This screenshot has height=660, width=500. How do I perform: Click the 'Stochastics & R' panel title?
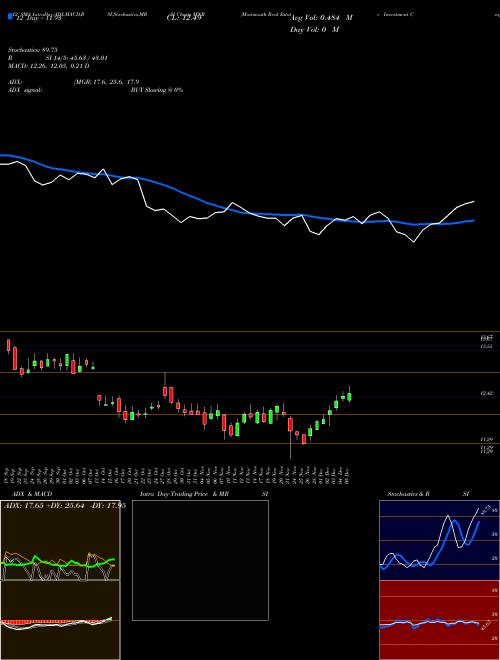pos(409,494)
